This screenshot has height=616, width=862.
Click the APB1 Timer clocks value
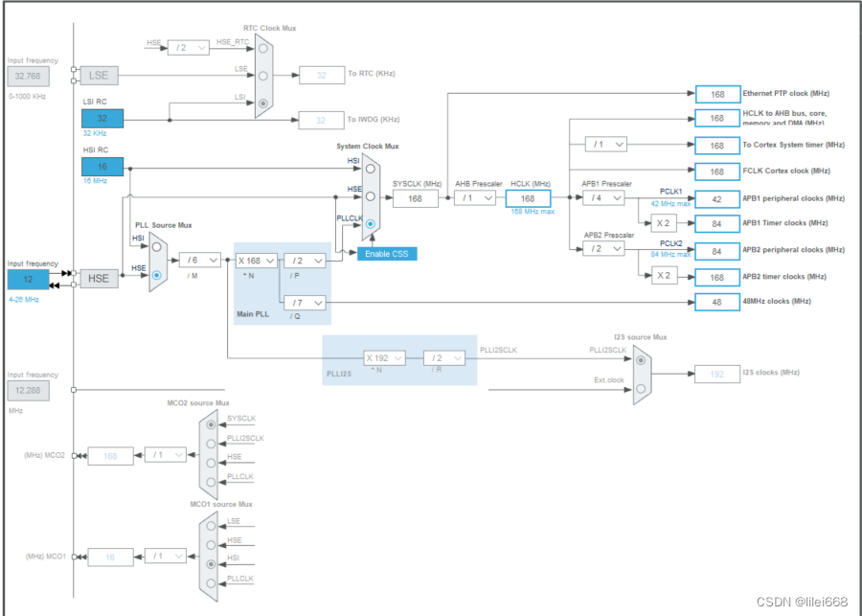717,224
